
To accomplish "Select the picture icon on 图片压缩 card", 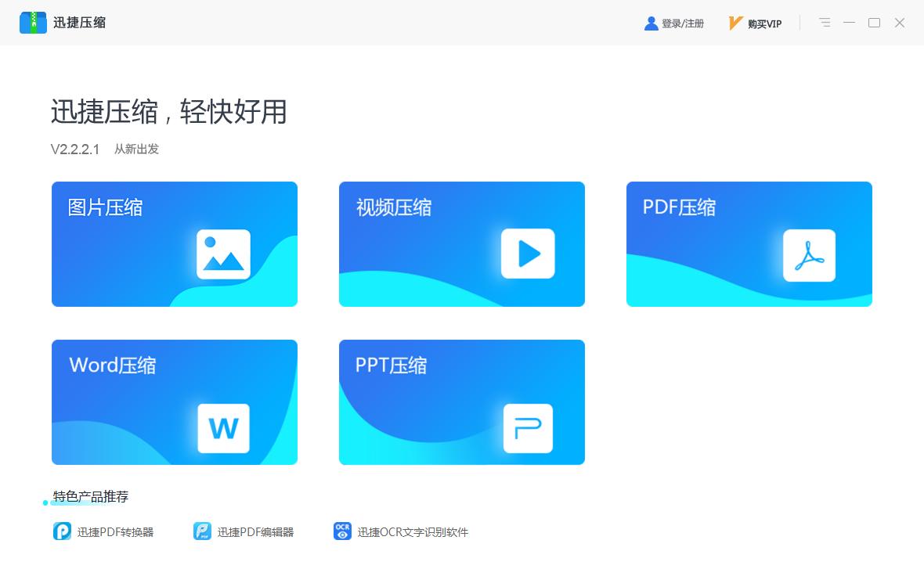I will click(223, 254).
